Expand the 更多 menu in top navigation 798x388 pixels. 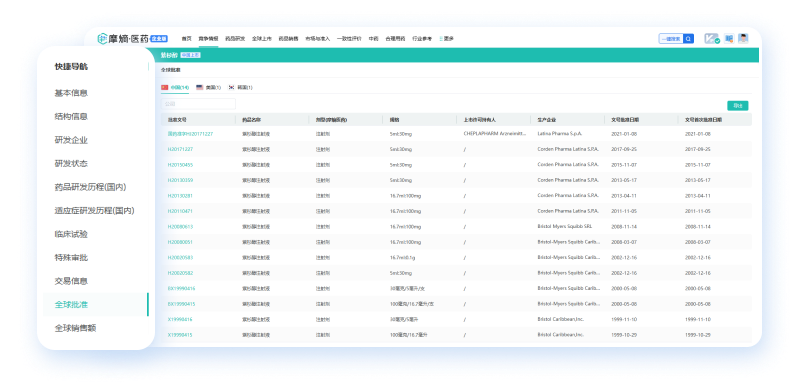tap(446, 39)
